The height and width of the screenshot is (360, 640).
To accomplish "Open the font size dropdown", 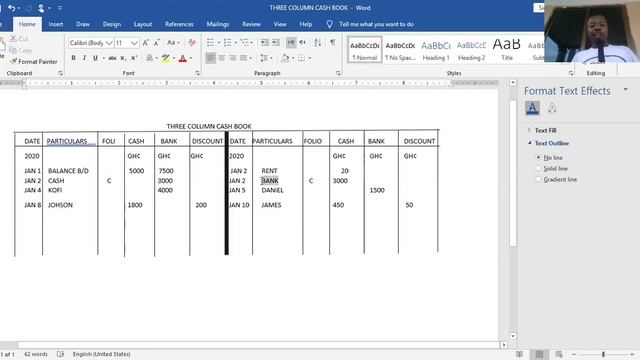I will 134,43.
